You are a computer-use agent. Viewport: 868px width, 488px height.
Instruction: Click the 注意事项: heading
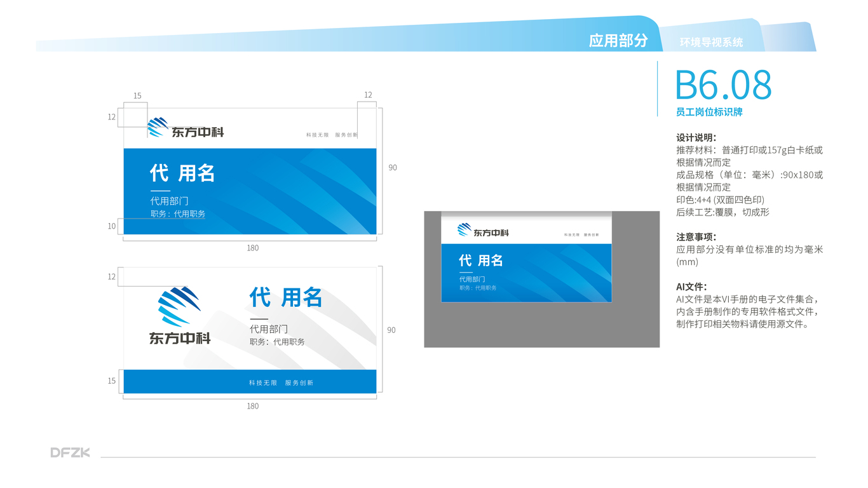pos(696,237)
